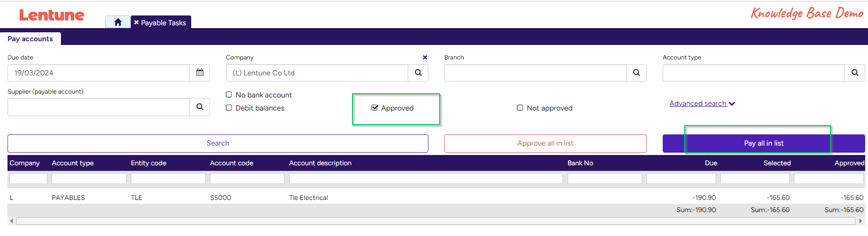
Task: Select the Tle Electrical description cell
Action: tap(308, 198)
